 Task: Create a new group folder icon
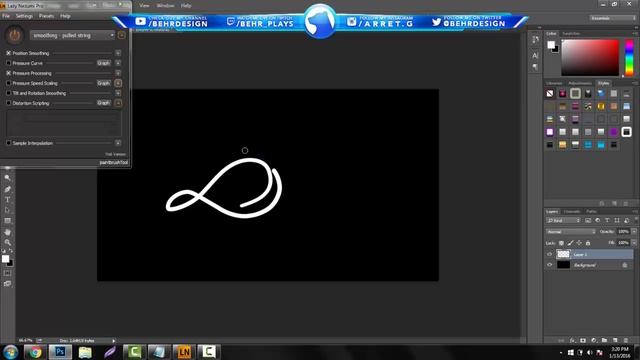(x=604, y=340)
